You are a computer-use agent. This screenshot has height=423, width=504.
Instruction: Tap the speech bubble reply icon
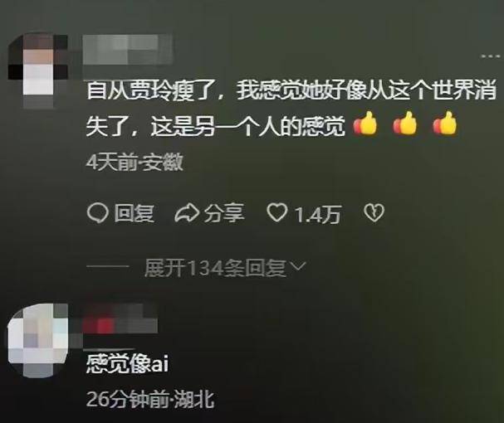(x=97, y=213)
